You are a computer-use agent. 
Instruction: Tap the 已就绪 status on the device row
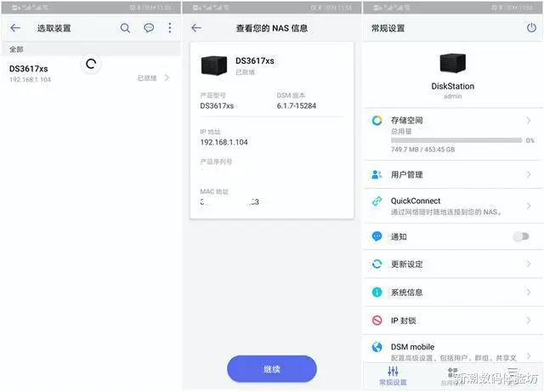[147, 77]
